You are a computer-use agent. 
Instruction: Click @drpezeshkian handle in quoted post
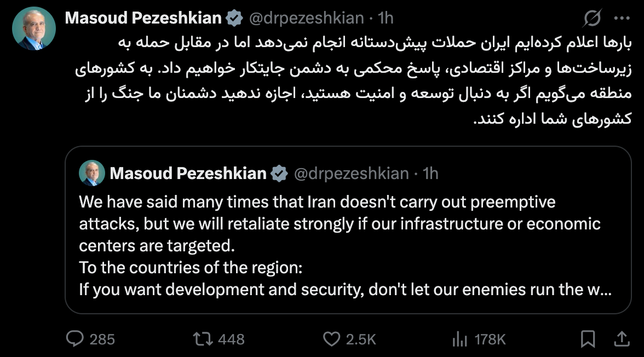coord(351,174)
